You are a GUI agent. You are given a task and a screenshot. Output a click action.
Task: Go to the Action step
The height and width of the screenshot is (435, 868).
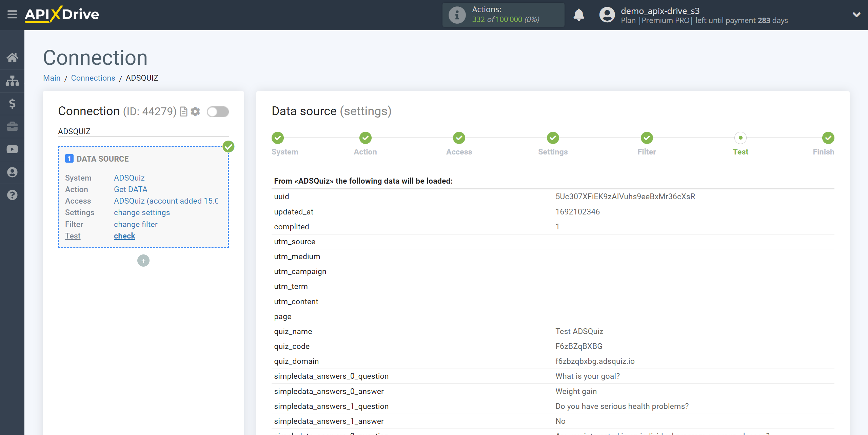coord(366,138)
